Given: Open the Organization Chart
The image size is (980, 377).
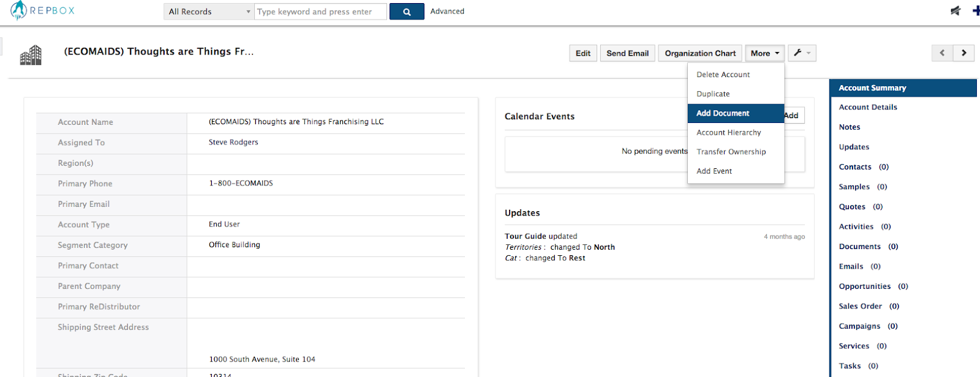Looking at the screenshot, I should [x=700, y=53].
